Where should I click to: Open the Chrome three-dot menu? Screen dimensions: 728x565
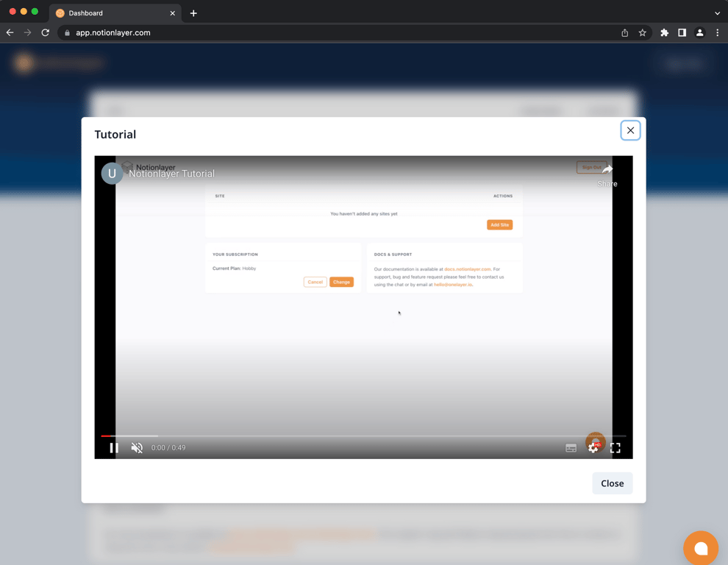pyautogui.click(x=717, y=32)
